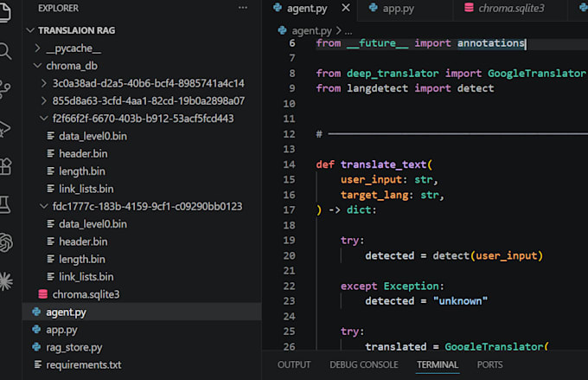Open Explorer more actions ellipsis
Viewport: 588px width, 380px height.
(243, 8)
